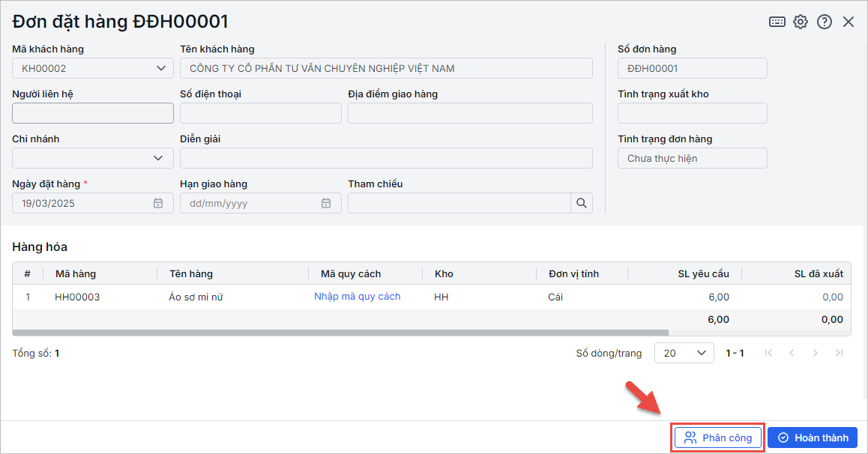This screenshot has width=868, height=454.
Task: Go to last page of table
Action: [839, 353]
